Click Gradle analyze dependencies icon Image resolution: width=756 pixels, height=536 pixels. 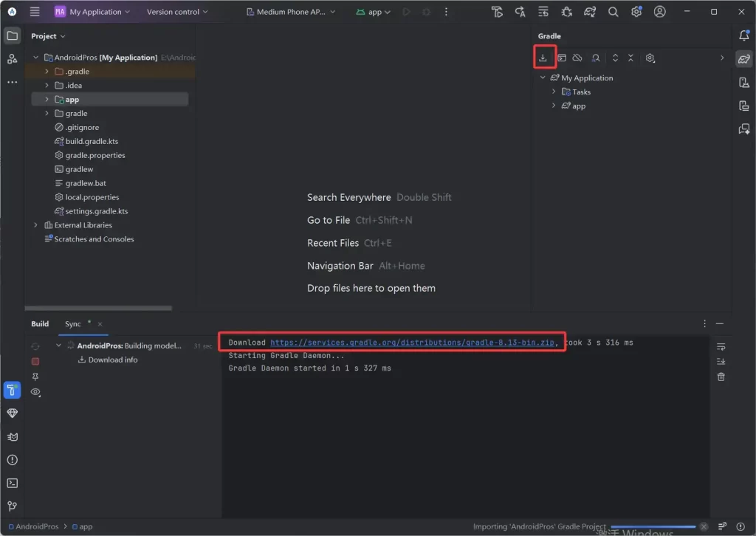tap(596, 58)
